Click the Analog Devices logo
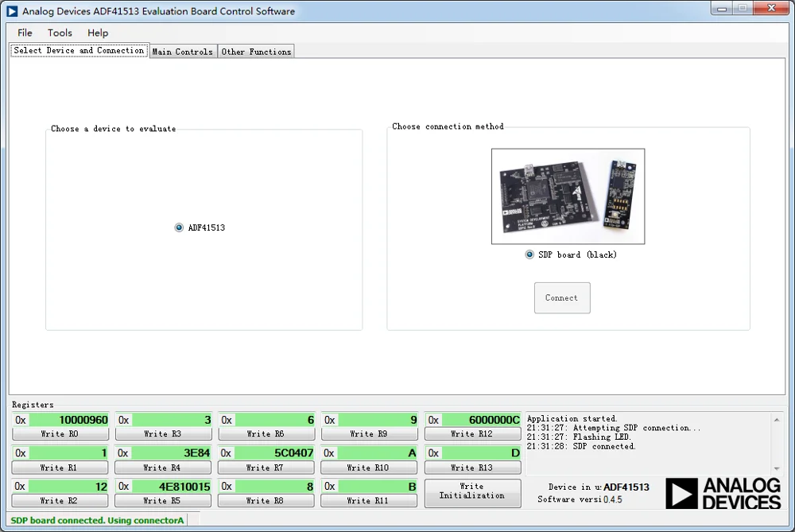This screenshot has height=532, width=795. point(723,494)
